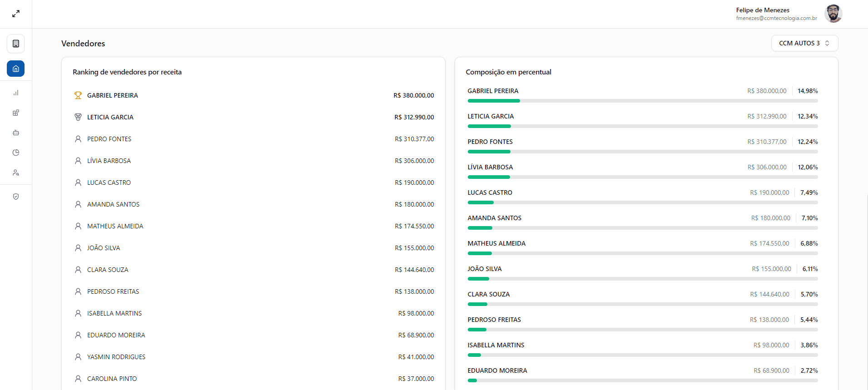
Task: Open the user search sidebar icon
Action: pos(16,173)
